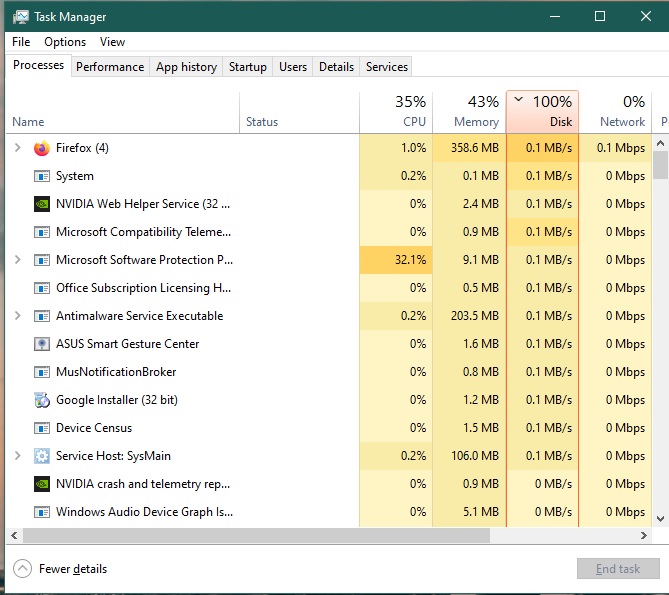Viewport: 669px width, 595px height.
Task: Sort by the Memory column header
Action: point(469,112)
